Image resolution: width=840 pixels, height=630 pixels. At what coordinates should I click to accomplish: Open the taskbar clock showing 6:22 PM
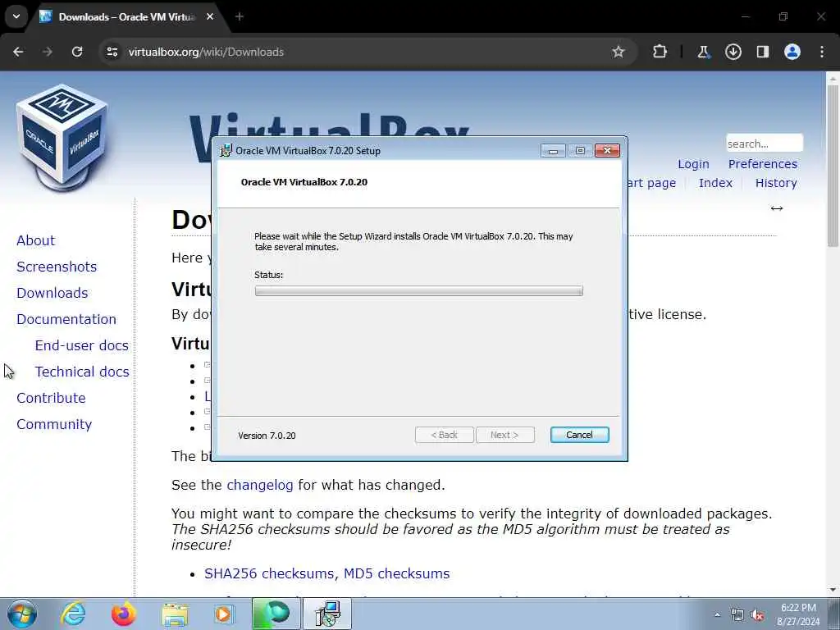pos(798,614)
